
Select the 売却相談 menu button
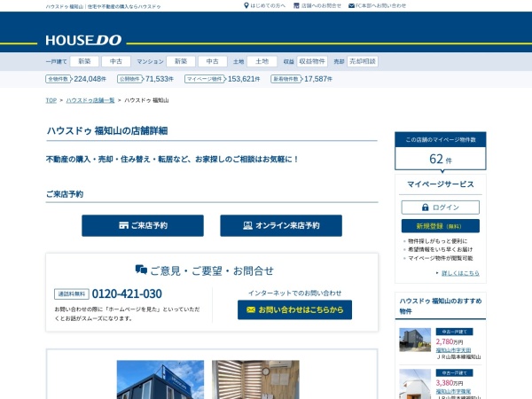[x=363, y=61]
